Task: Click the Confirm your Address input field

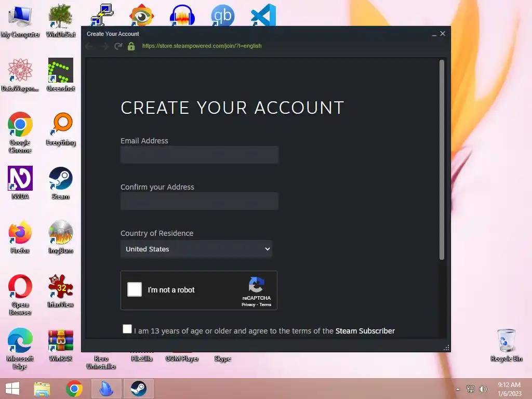Action: 199,201
